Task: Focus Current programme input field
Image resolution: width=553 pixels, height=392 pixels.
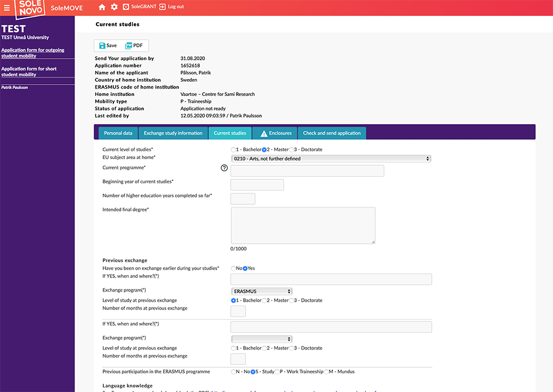Action: pos(307,171)
